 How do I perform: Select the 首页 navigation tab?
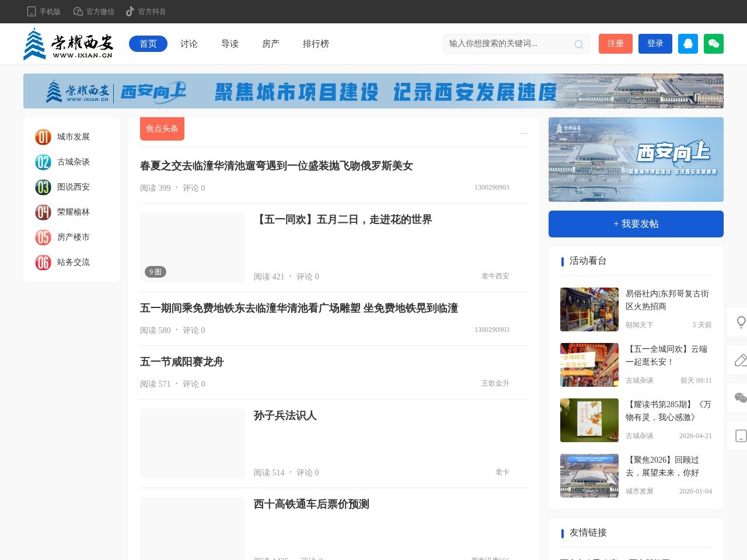coord(148,44)
